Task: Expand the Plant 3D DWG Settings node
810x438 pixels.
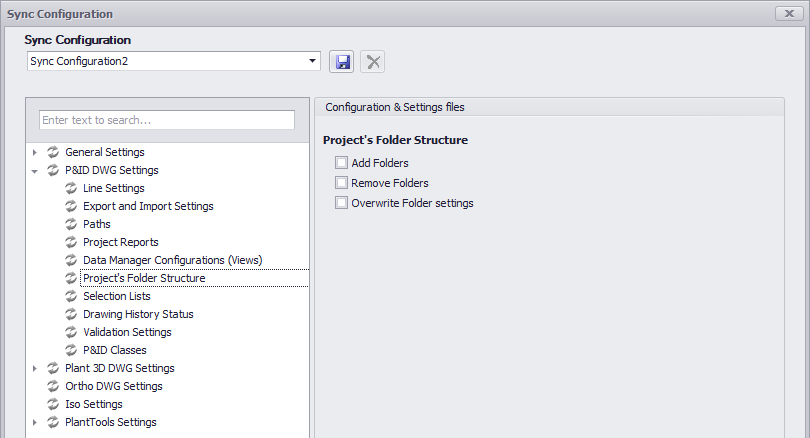Action: [x=35, y=368]
